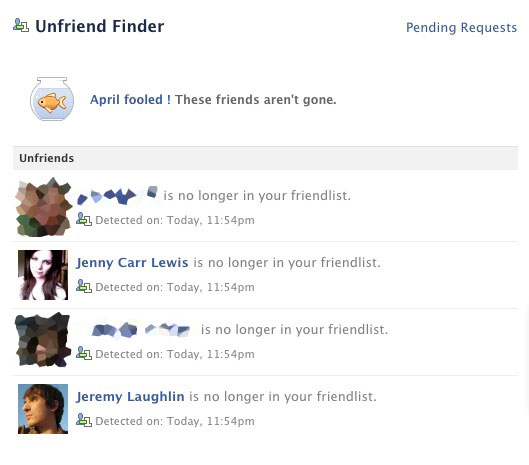Open the Pending Requests link
Screen dimensions: 529x465
pos(461,28)
